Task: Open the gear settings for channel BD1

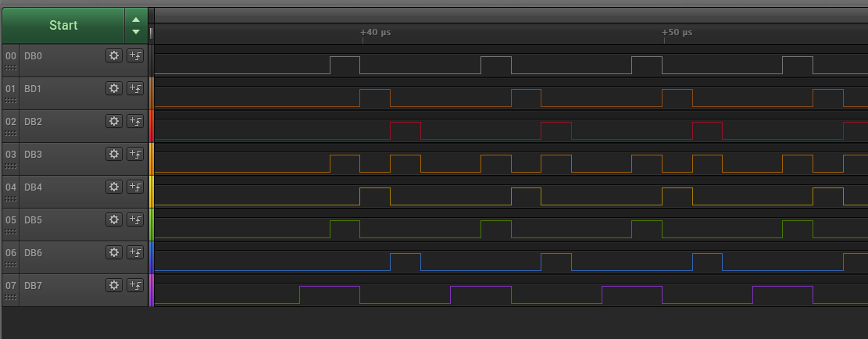Action: click(114, 88)
